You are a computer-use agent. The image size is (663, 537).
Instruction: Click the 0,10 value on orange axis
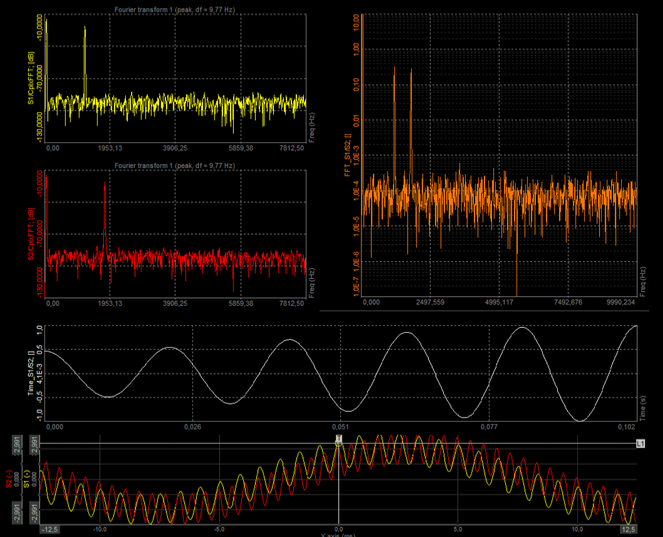click(x=356, y=85)
